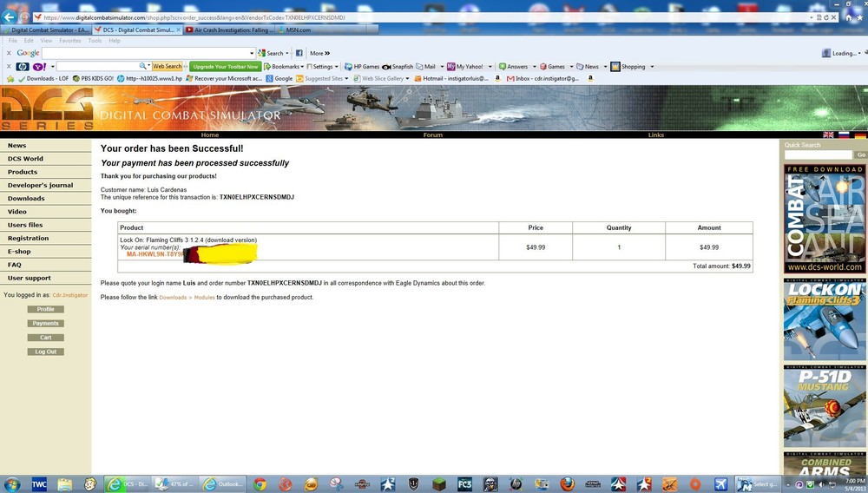The image size is (868, 493).
Task: Open Google search box dropdown arrow
Action: coord(252,53)
